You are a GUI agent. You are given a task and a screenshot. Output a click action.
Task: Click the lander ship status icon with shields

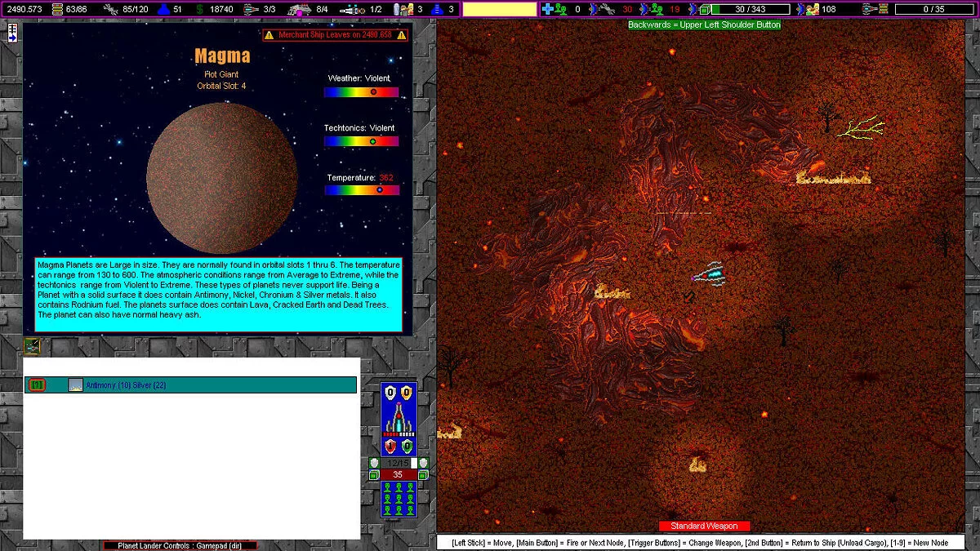[399, 419]
